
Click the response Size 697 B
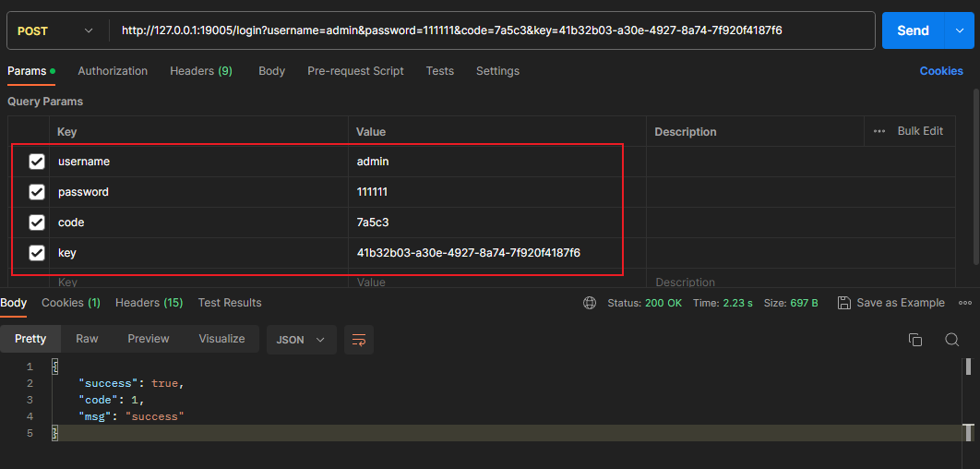[791, 304]
